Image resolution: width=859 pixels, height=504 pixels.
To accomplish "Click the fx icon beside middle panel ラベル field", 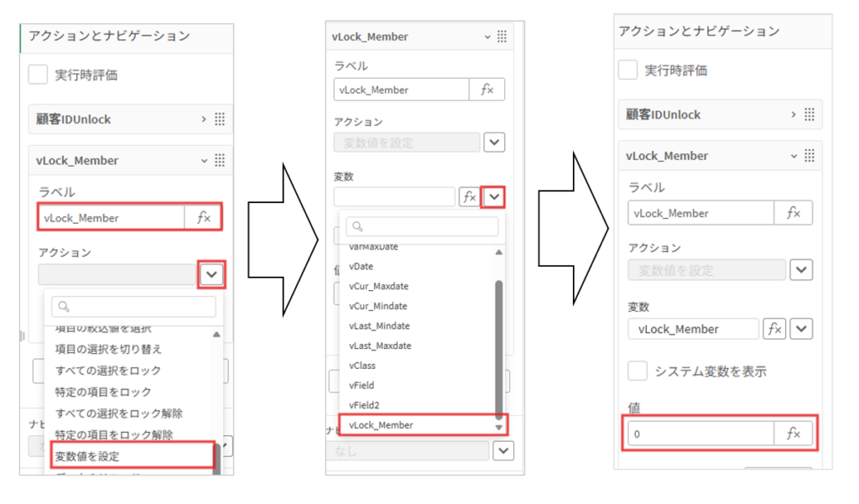I will (x=487, y=90).
